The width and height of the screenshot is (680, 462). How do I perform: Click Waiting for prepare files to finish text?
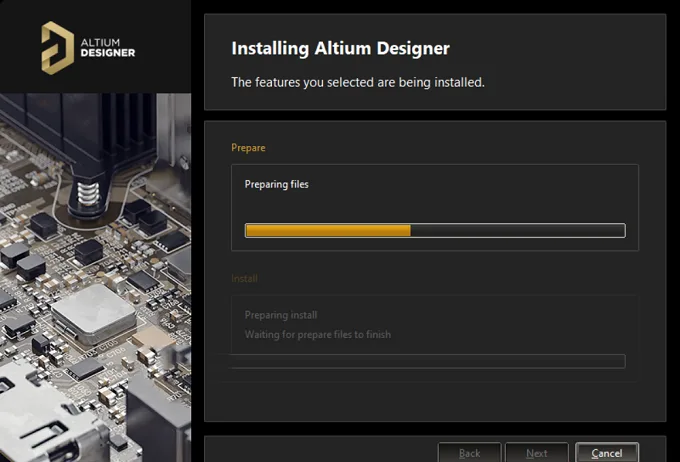click(x=318, y=334)
